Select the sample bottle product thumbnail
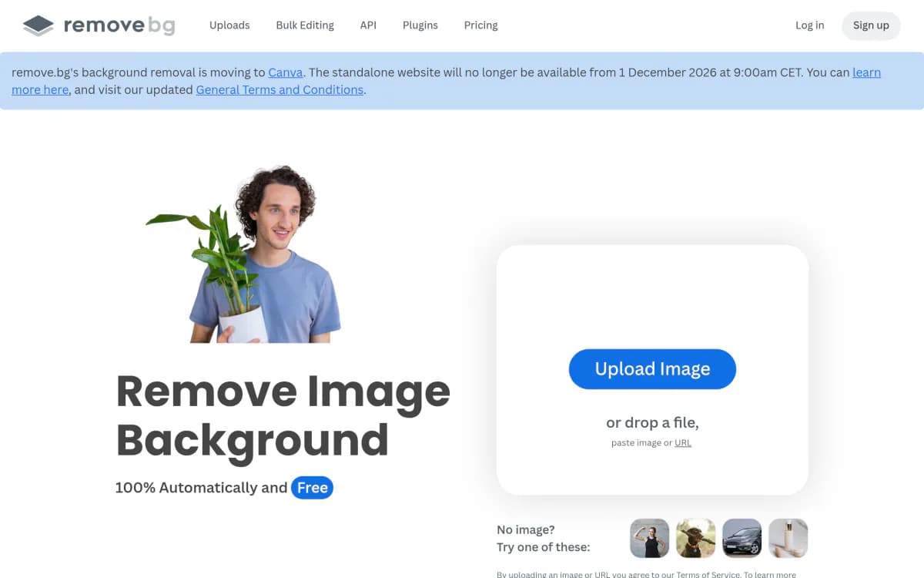Viewport: 924px width, 578px height. pyautogui.click(x=788, y=538)
